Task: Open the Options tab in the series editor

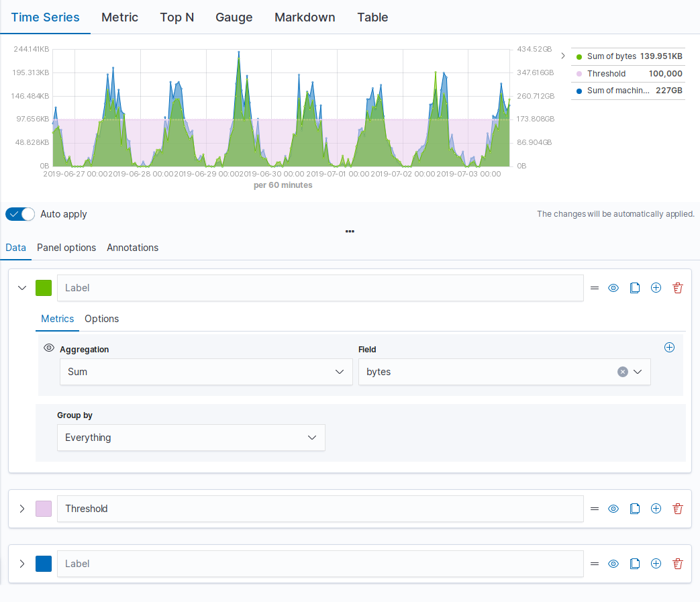Action: coord(101,319)
